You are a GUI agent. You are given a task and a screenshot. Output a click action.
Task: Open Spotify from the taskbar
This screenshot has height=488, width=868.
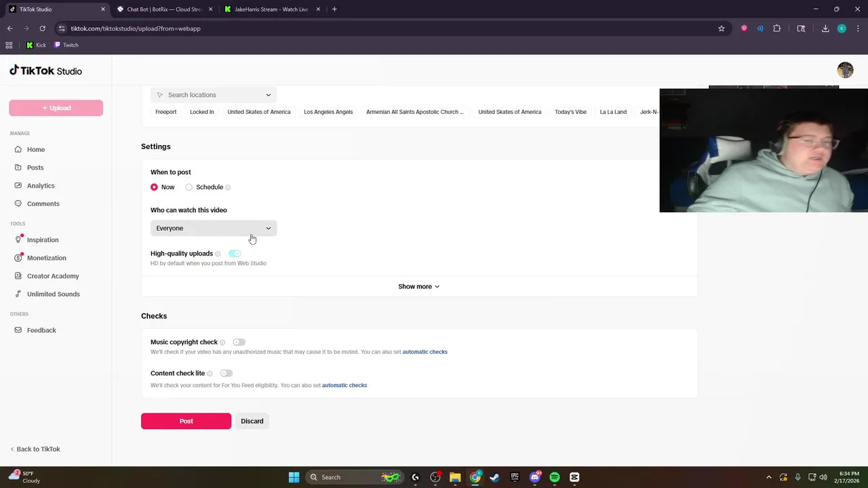click(555, 477)
